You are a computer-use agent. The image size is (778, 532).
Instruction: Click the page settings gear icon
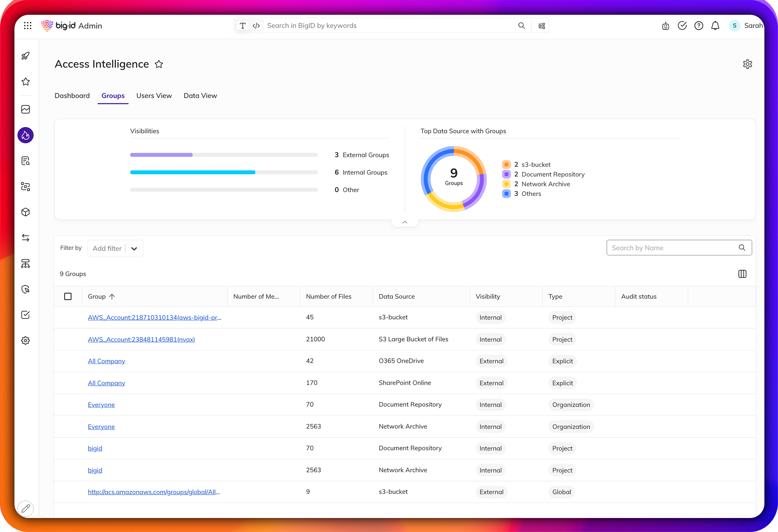click(747, 64)
